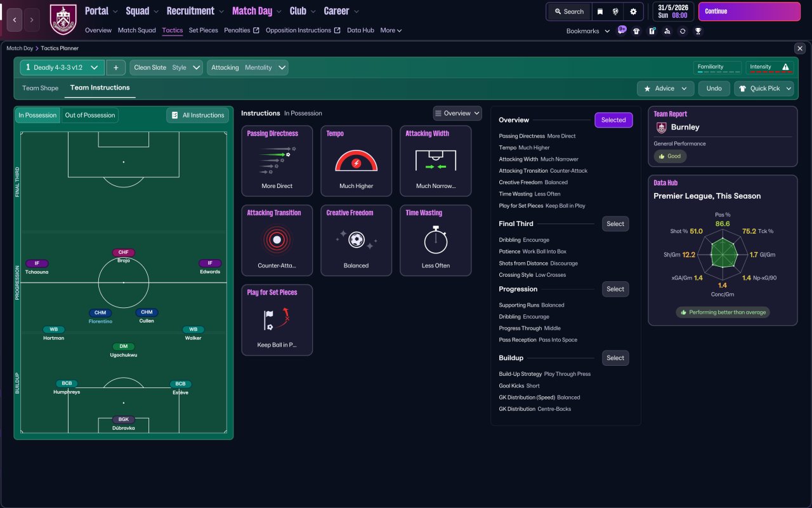Image resolution: width=812 pixels, height=508 pixels.
Task: Open the Career menu
Action: 341,11
